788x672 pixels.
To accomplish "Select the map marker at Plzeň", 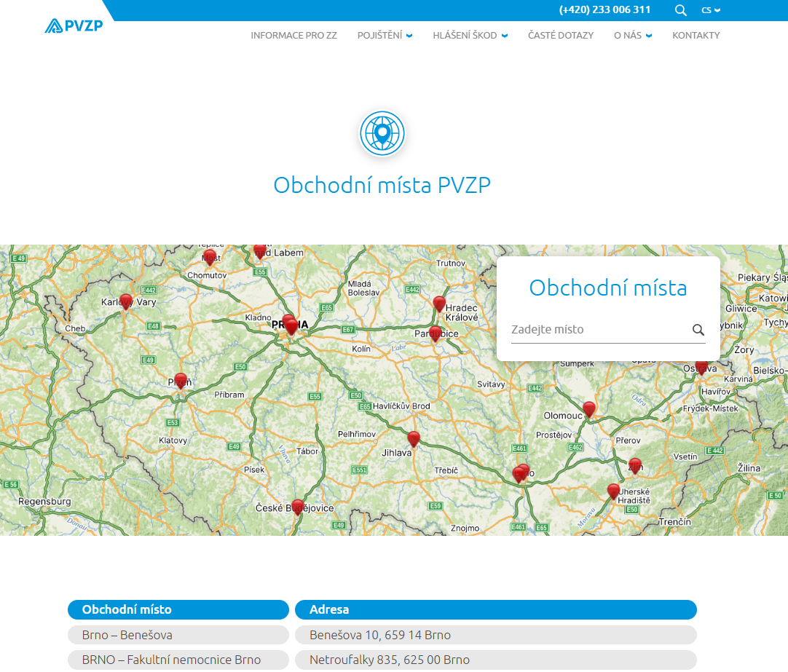I will tap(181, 381).
